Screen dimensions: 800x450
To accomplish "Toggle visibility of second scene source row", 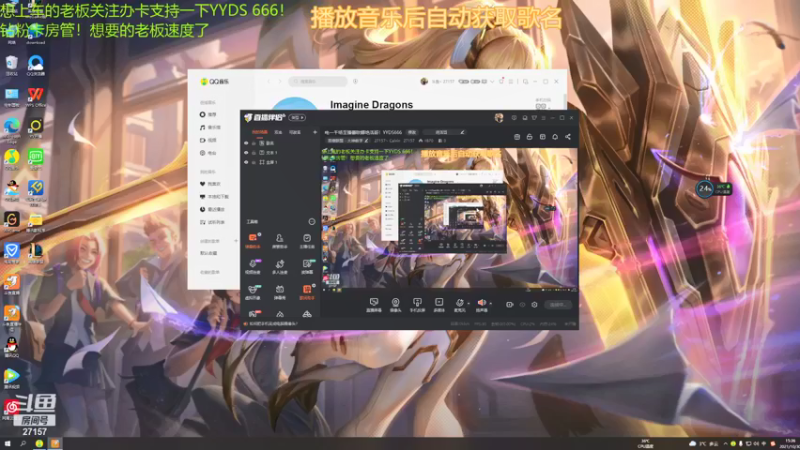I will (x=246, y=153).
